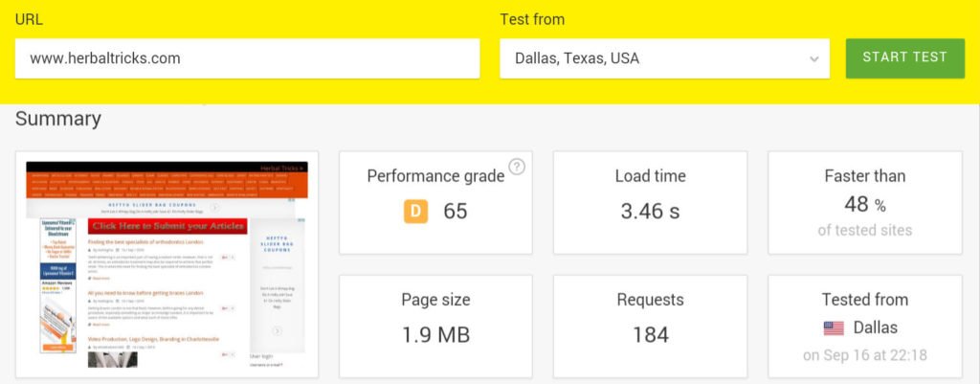
Task: Click the Performance grade label
Action: [x=435, y=176]
